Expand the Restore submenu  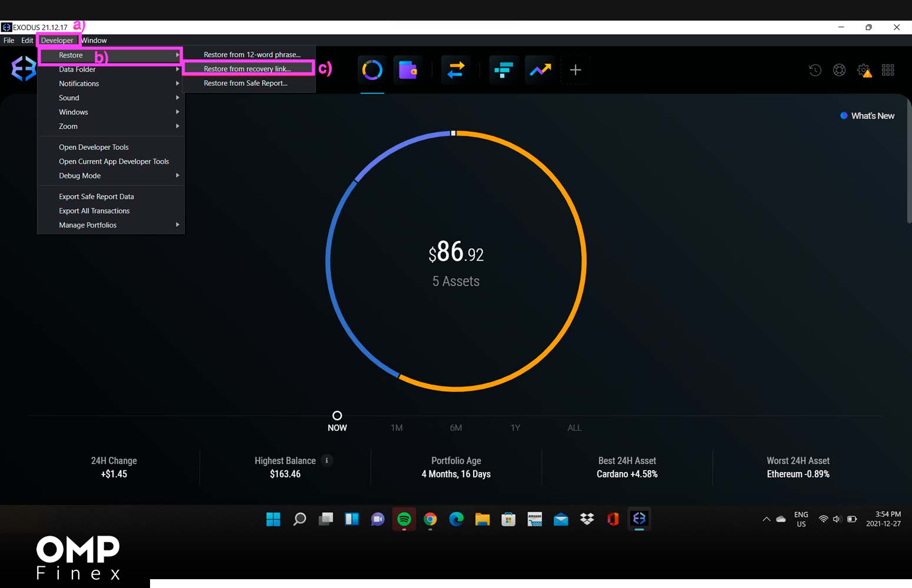tap(111, 55)
